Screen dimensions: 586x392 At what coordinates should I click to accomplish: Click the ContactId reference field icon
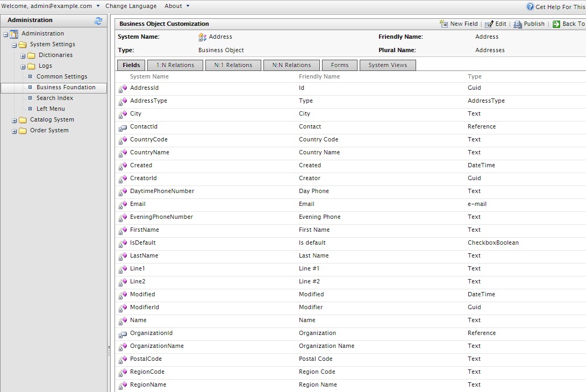(x=123, y=127)
